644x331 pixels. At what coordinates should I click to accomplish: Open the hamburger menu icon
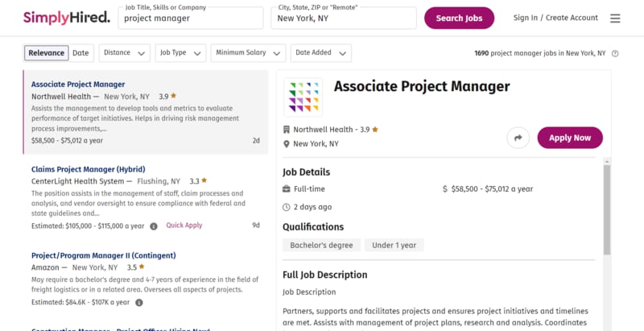coord(615,19)
